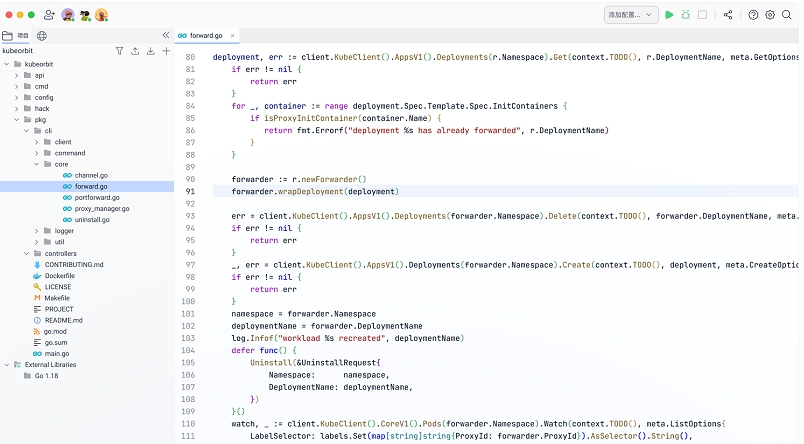Open the README.md file
Image resolution: width=804 pixels, height=444 pixels.
pos(63,320)
